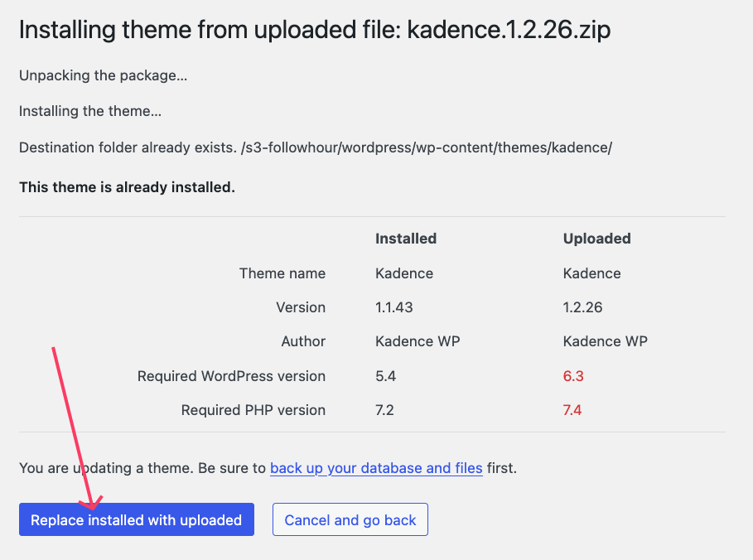Click the red 7.4 PHP version value

click(572, 410)
